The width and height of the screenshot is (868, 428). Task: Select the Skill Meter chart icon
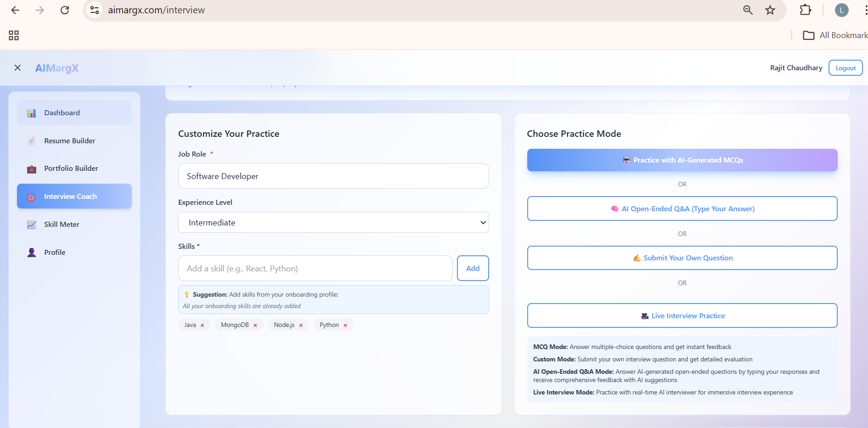[x=31, y=225]
